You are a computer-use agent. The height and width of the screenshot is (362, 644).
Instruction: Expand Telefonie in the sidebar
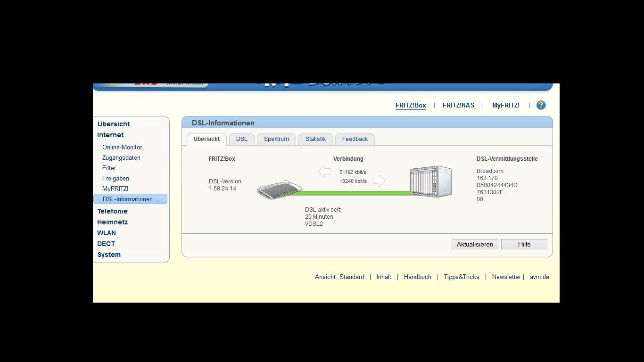pyautogui.click(x=112, y=211)
